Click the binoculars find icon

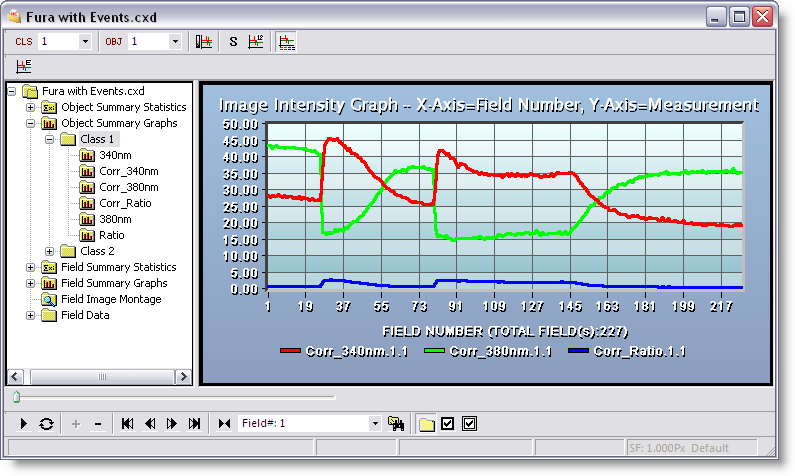(396, 424)
